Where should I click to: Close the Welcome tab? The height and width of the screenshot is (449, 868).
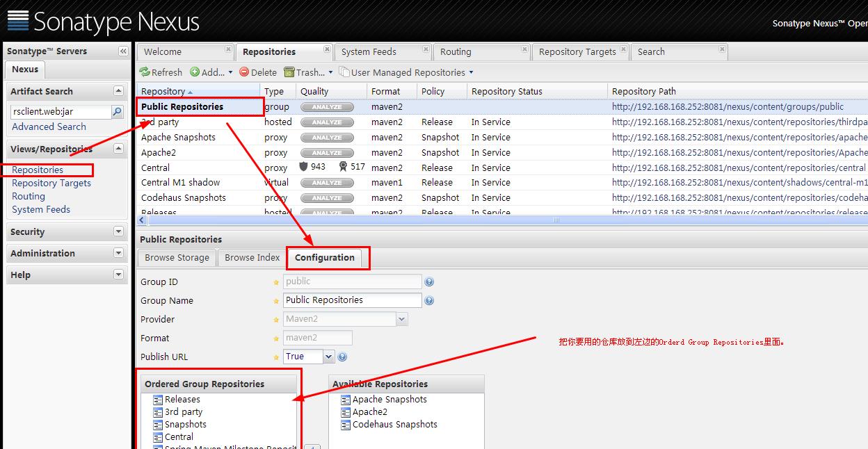(228, 49)
